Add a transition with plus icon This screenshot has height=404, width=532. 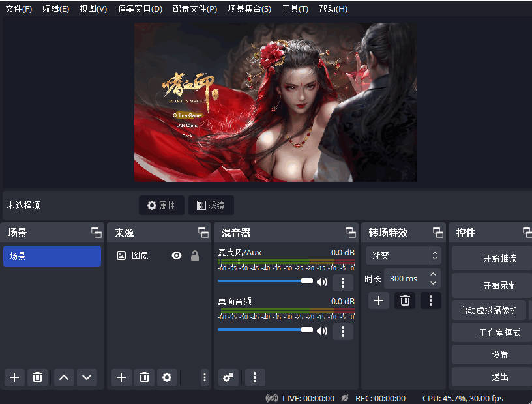pos(379,300)
